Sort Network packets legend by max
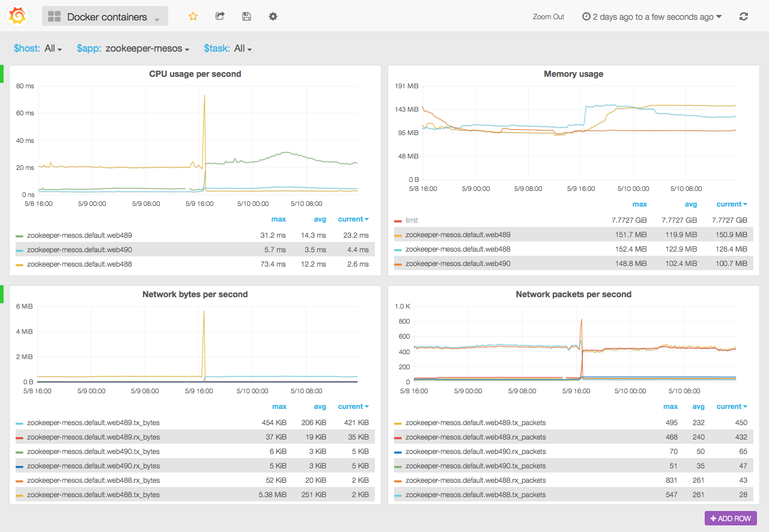The image size is (769, 532). 670,407
